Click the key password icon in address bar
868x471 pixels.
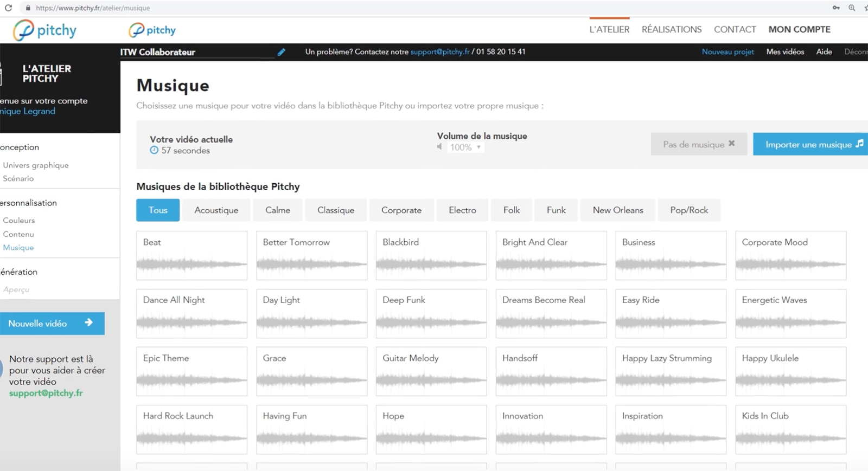tap(836, 8)
